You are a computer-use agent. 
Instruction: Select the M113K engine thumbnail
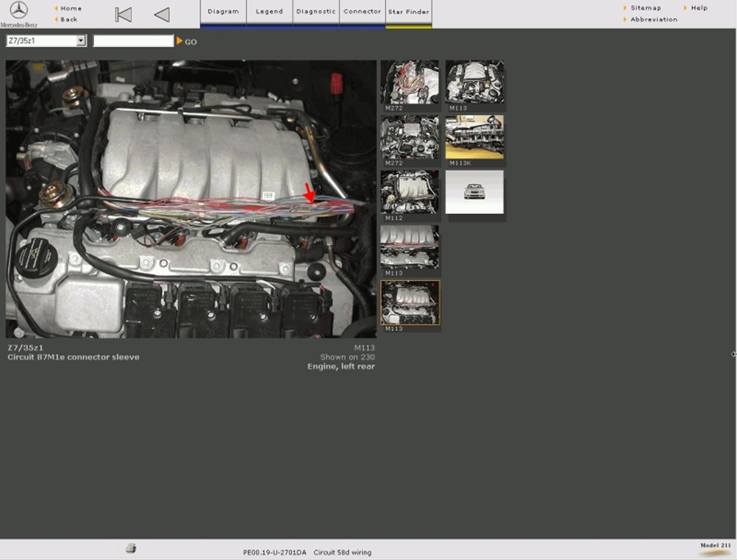pos(475,137)
